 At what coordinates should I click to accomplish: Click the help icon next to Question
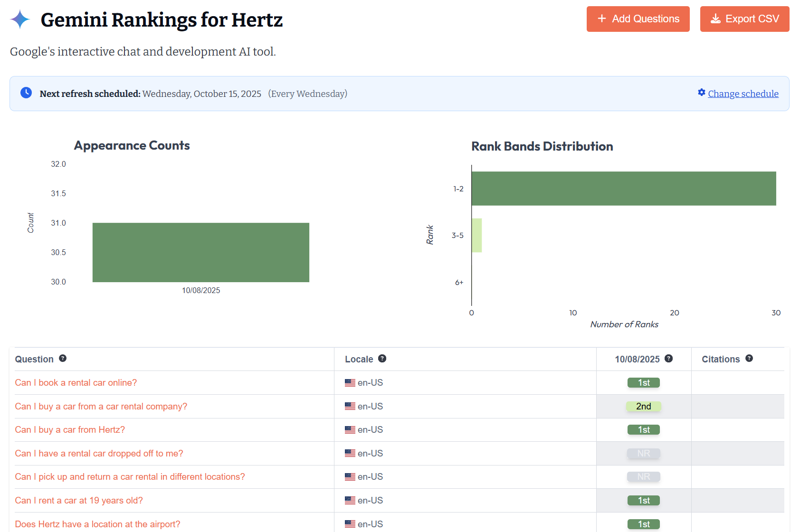(x=63, y=359)
